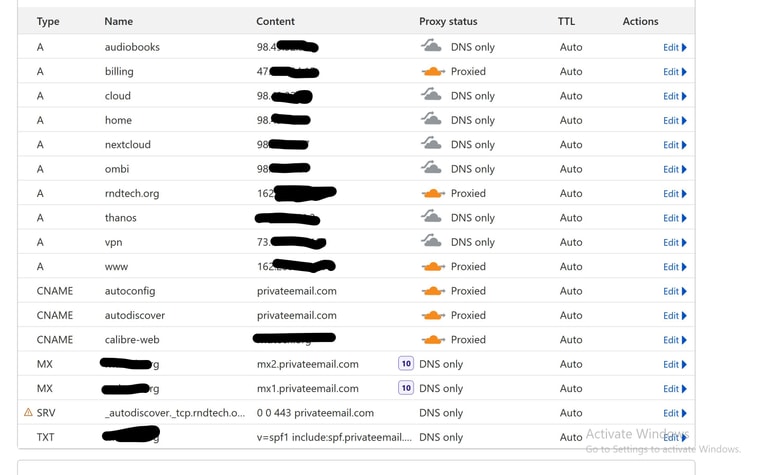The width and height of the screenshot is (760, 475).
Task: Click autodiscover's privateemail.com content
Action: click(297, 315)
